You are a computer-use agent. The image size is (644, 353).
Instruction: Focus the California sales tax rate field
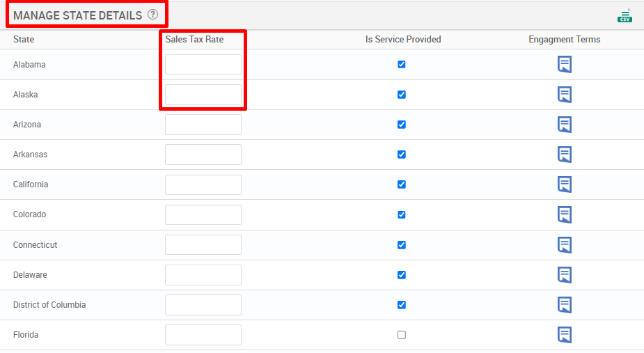pyautogui.click(x=203, y=185)
